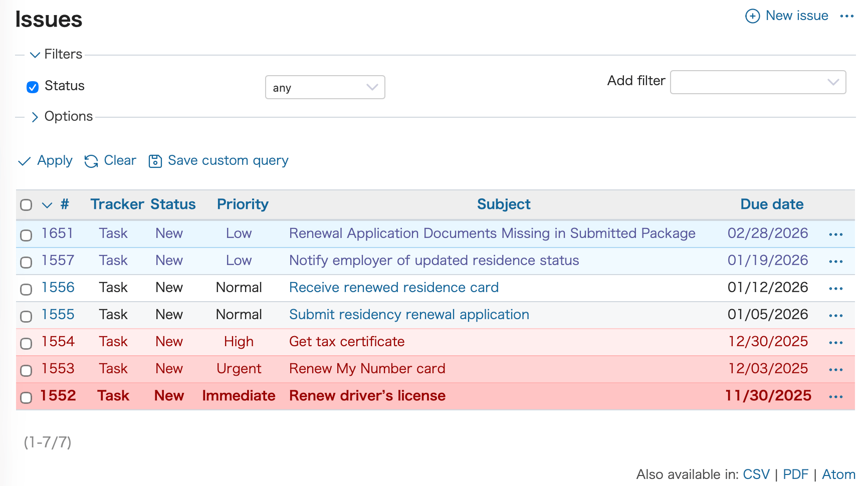Click the Save custom query disk icon
Image resolution: width=868 pixels, height=486 pixels.
pyautogui.click(x=155, y=161)
